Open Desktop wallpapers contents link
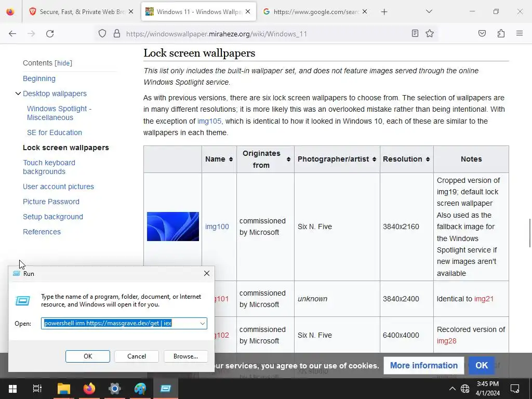The width and height of the screenshot is (532, 399). (55, 94)
